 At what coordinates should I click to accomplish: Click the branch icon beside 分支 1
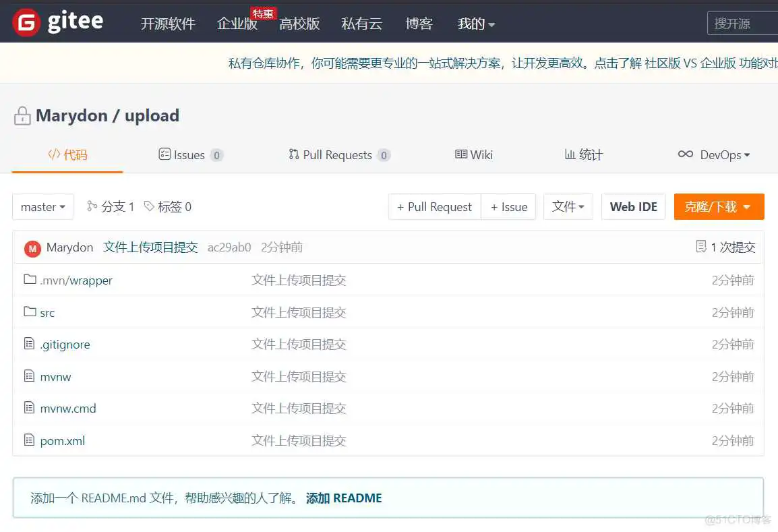pyautogui.click(x=92, y=206)
